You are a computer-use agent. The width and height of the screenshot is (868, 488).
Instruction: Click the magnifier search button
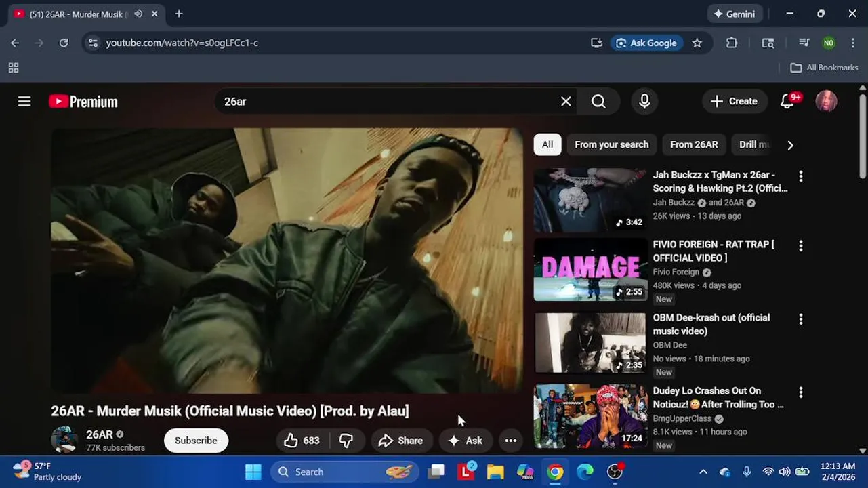[598, 102]
